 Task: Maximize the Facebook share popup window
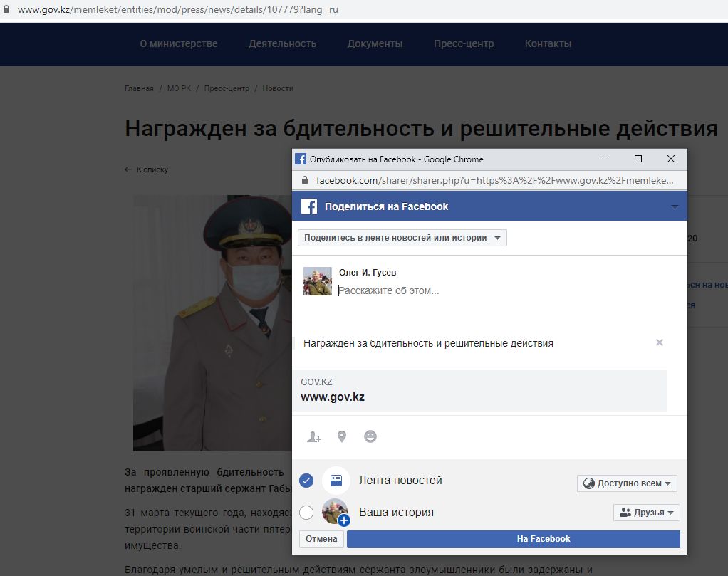(638, 159)
